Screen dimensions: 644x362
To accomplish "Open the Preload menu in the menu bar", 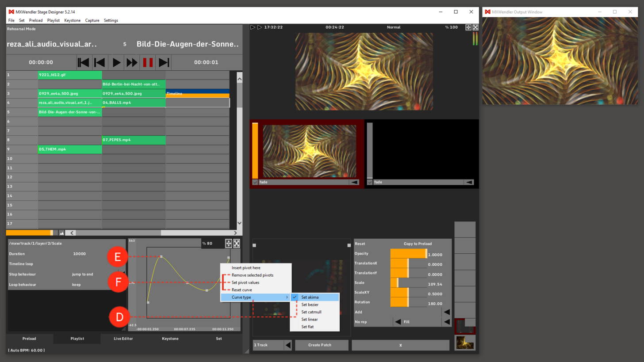I will (x=35, y=20).
